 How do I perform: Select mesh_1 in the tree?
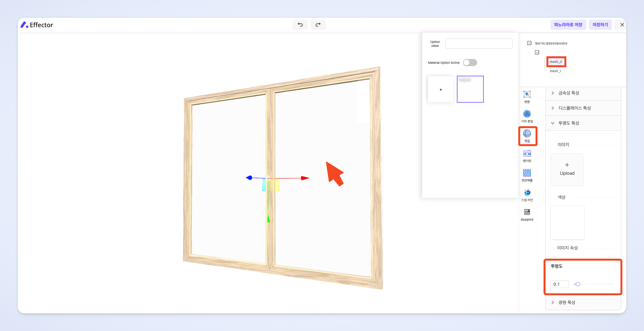pos(556,71)
